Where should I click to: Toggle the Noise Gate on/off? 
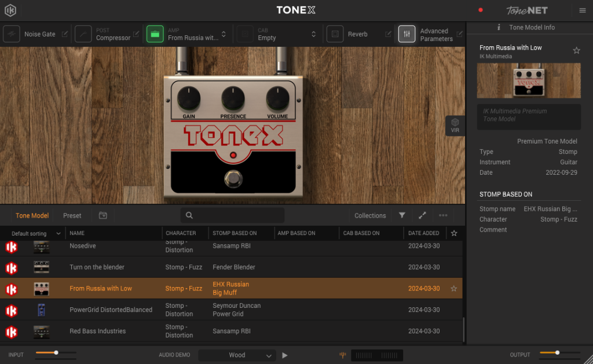(12, 34)
